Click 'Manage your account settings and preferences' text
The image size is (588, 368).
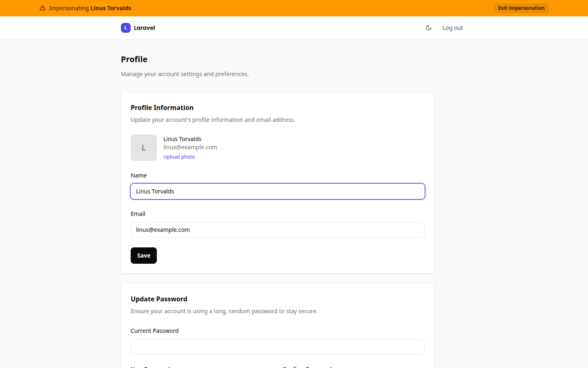185,74
